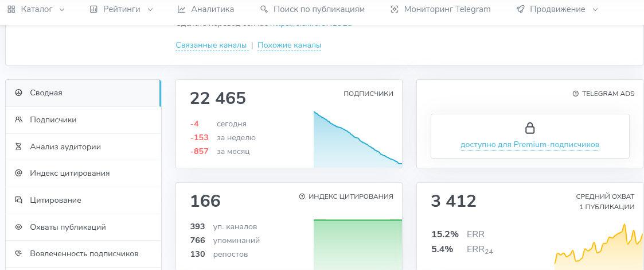Select the Индекс цитирования sidebar tab
The height and width of the screenshot is (270, 644).
click(x=83, y=173)
